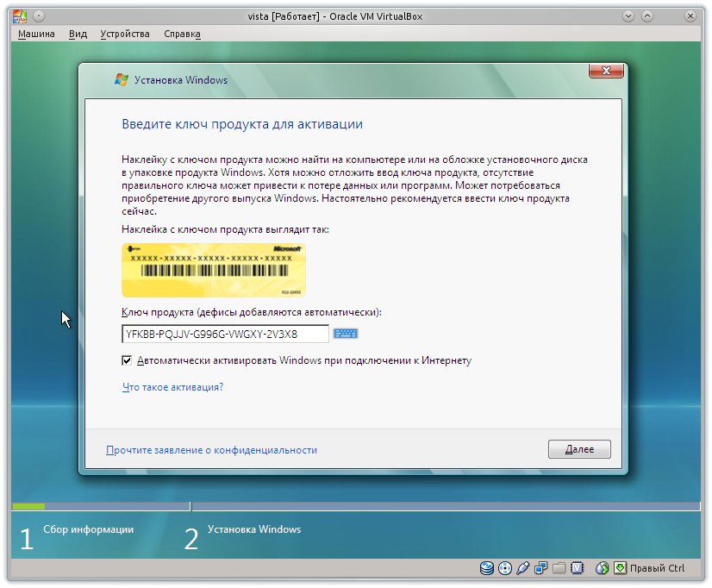This screenshot has height=588, width=712.
Task: Uncheck automatic Windows activation checkbox
Action: click(128, 360)
